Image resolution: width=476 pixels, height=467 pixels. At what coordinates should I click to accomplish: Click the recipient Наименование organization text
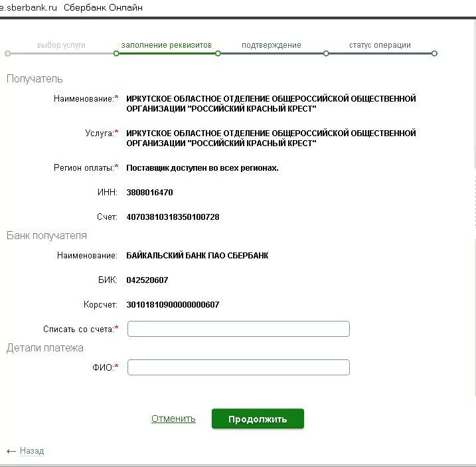271,104
